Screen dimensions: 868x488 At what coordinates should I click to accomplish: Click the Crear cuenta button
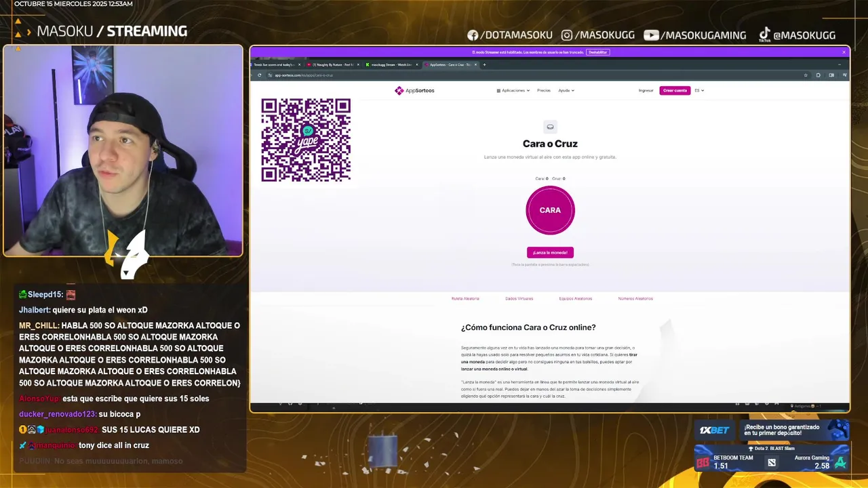point(675,90)
